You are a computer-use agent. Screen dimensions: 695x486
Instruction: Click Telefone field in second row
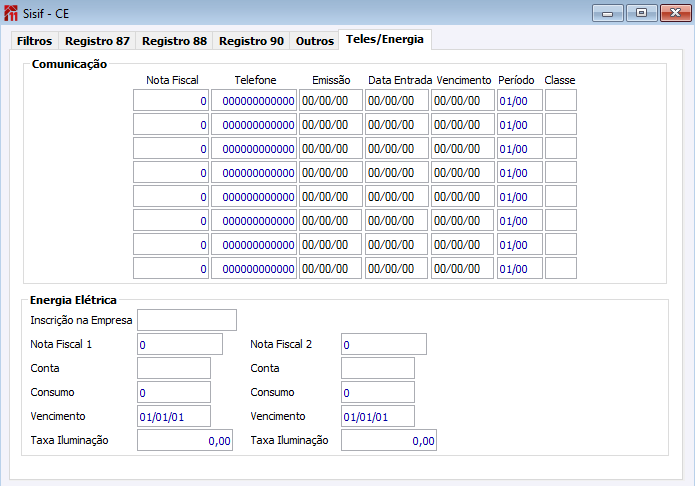click(254, 124)
